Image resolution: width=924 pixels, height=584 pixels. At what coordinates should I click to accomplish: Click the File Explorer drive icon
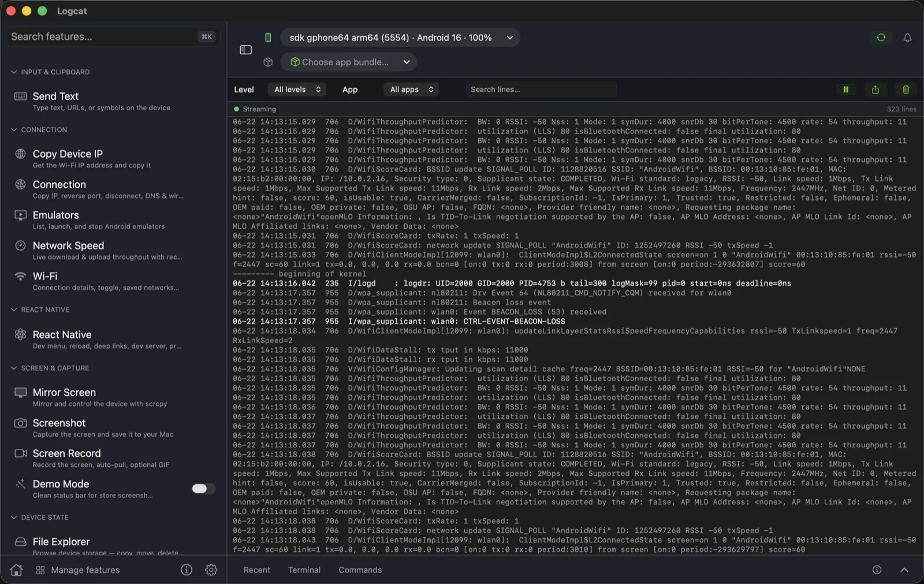20,542
